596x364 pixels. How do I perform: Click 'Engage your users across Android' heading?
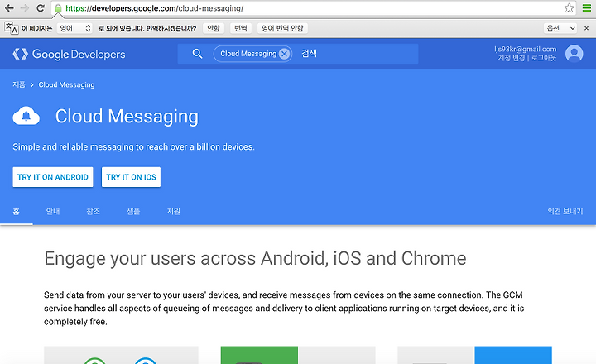point(255,259)
